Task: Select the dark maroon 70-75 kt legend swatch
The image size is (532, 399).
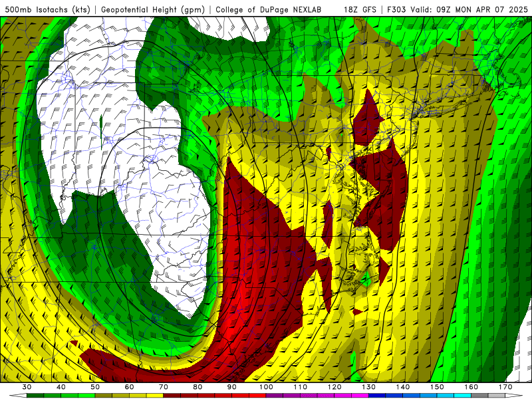Action: [x=172, y=396]
